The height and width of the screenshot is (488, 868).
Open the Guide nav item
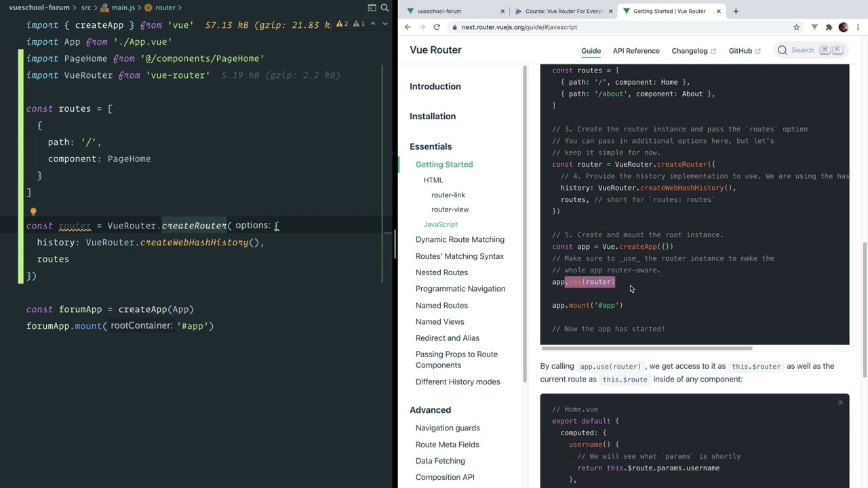pos(591,51)
